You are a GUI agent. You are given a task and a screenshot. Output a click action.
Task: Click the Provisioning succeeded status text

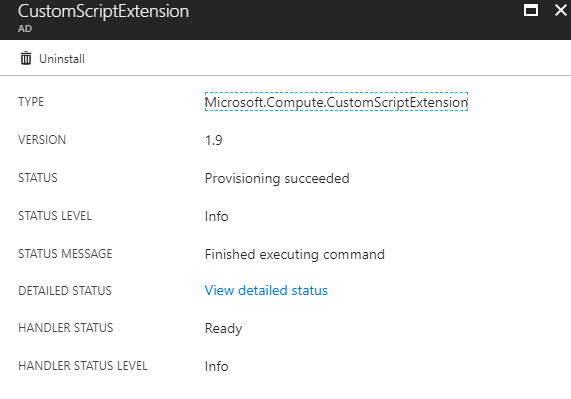pos(277,178)
